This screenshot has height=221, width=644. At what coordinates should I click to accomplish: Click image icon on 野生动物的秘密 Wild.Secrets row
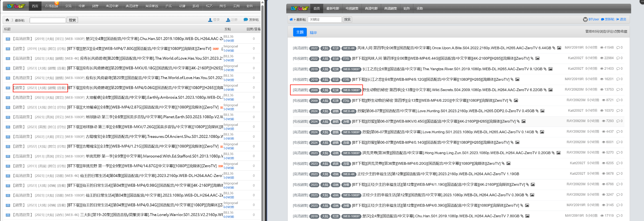(x=550, y=90)
